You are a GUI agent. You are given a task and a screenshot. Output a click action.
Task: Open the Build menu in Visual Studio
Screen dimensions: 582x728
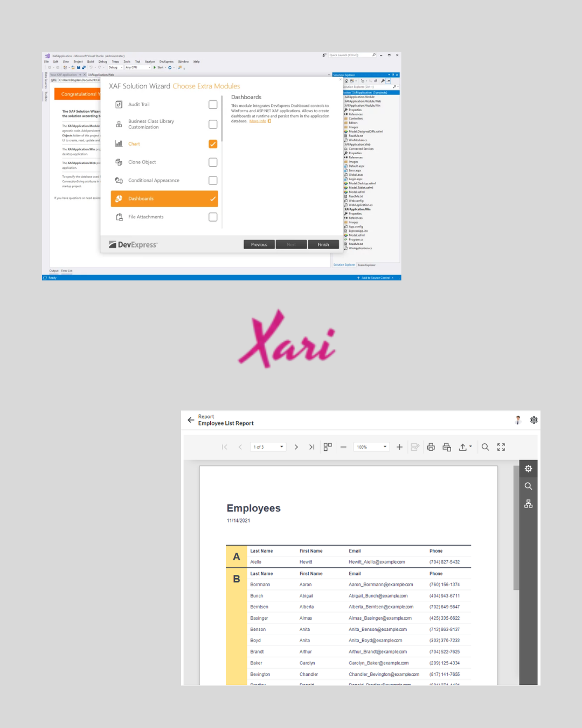91,61
